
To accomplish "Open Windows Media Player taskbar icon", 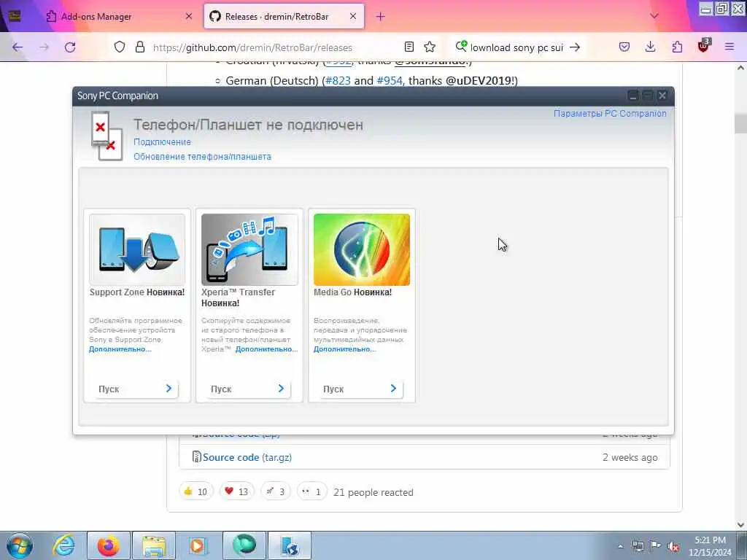I will [198, 545].
